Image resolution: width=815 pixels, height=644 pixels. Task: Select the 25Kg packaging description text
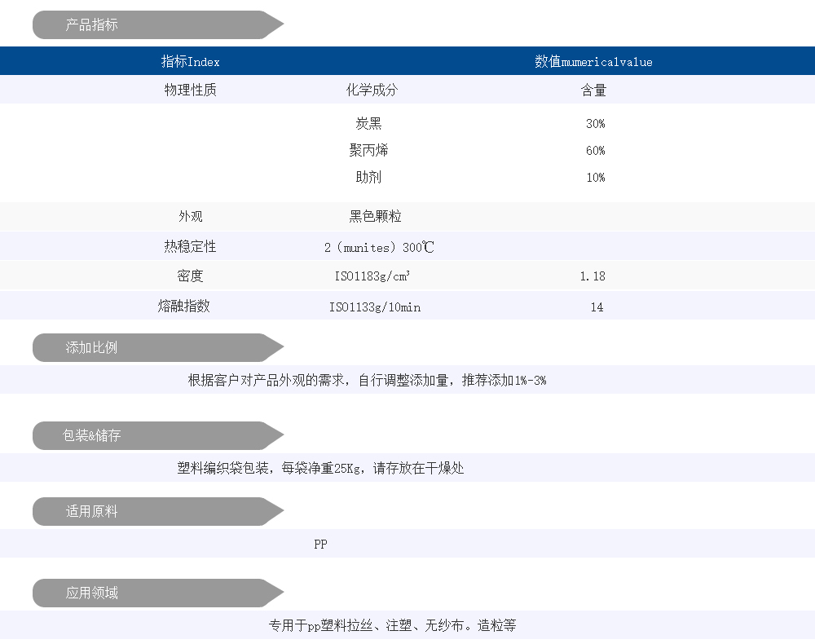pos(320,469)
